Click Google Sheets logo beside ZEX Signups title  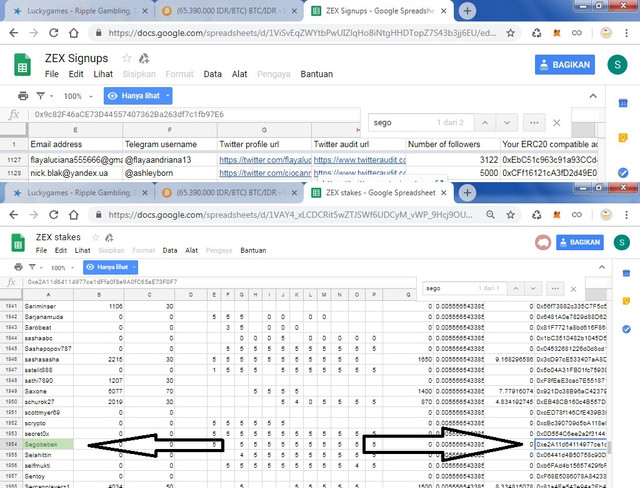pos(22,65)
